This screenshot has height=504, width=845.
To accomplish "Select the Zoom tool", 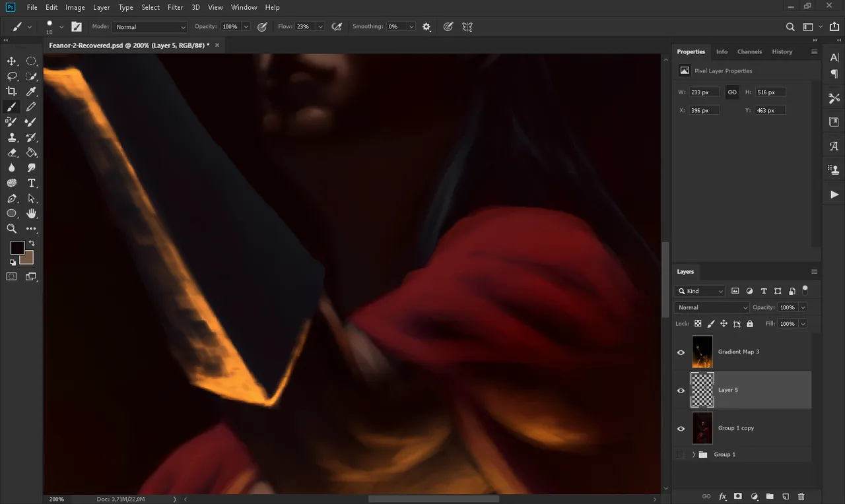I will (x=12, y=229).
